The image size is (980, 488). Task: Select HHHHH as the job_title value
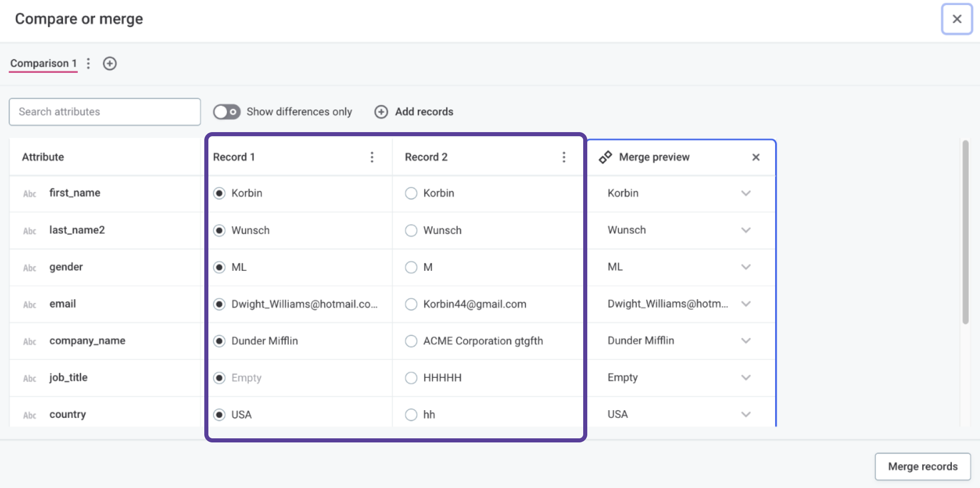coord(411,377)
